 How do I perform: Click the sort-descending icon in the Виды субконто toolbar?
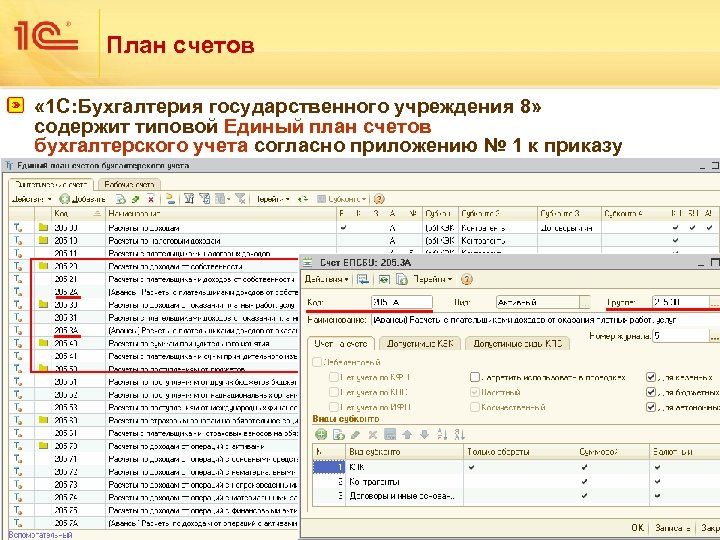459,434
